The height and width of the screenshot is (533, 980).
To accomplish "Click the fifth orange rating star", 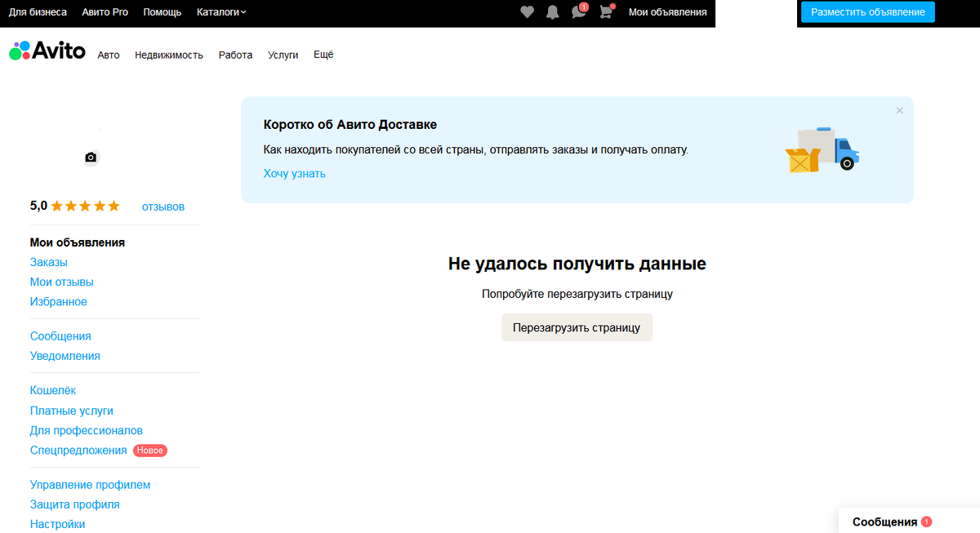I will click(x=112, y=206).
